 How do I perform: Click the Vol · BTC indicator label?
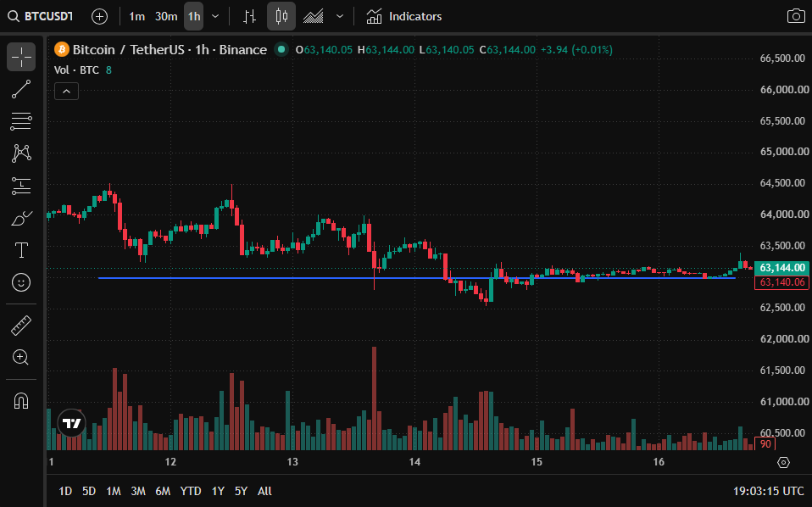[76, 70]
